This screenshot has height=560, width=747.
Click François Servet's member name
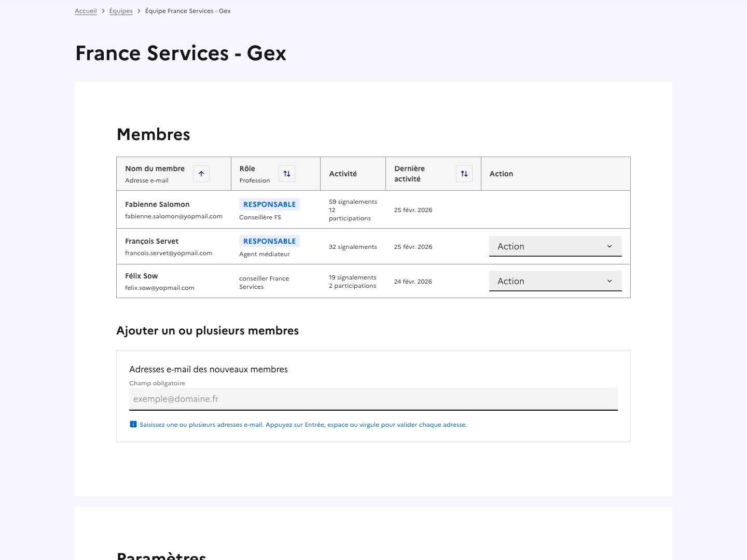(151, 241)
